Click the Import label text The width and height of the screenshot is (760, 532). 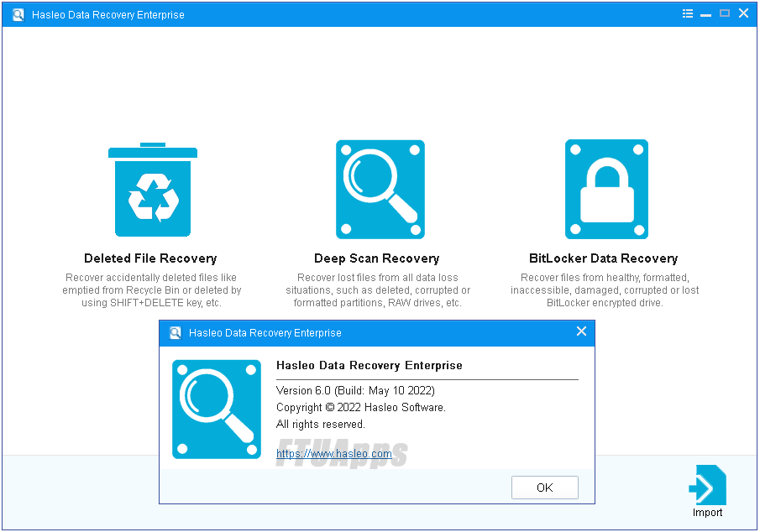[708, 513]
